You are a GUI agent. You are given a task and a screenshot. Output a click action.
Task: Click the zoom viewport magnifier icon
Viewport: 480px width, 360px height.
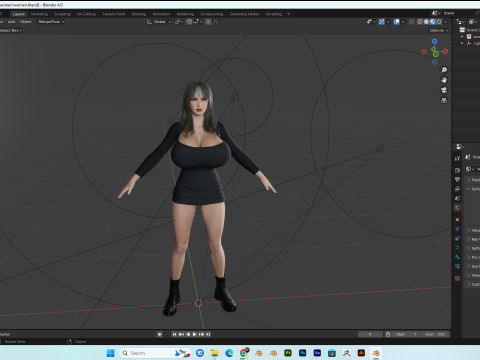coord(444,70)
